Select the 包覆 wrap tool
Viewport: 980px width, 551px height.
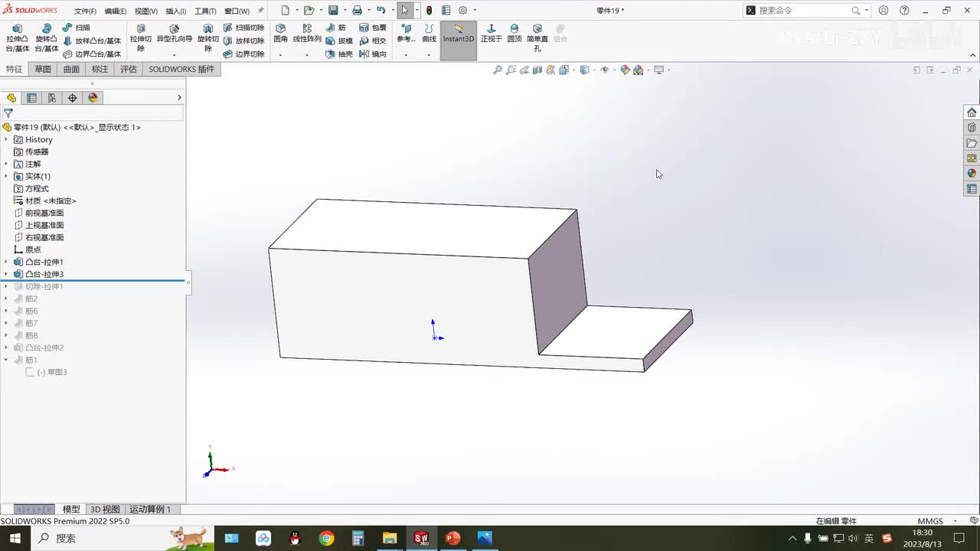(x=373, y=28)
